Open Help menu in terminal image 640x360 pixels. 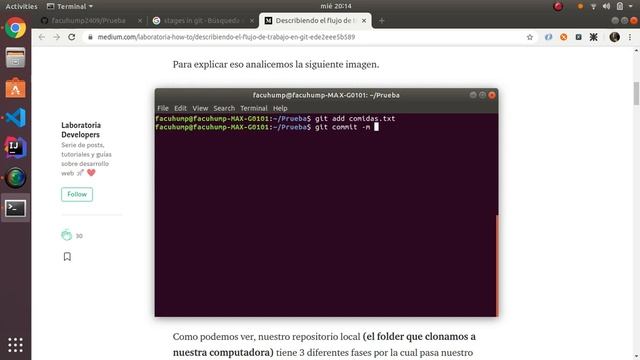tap(280, 108)
